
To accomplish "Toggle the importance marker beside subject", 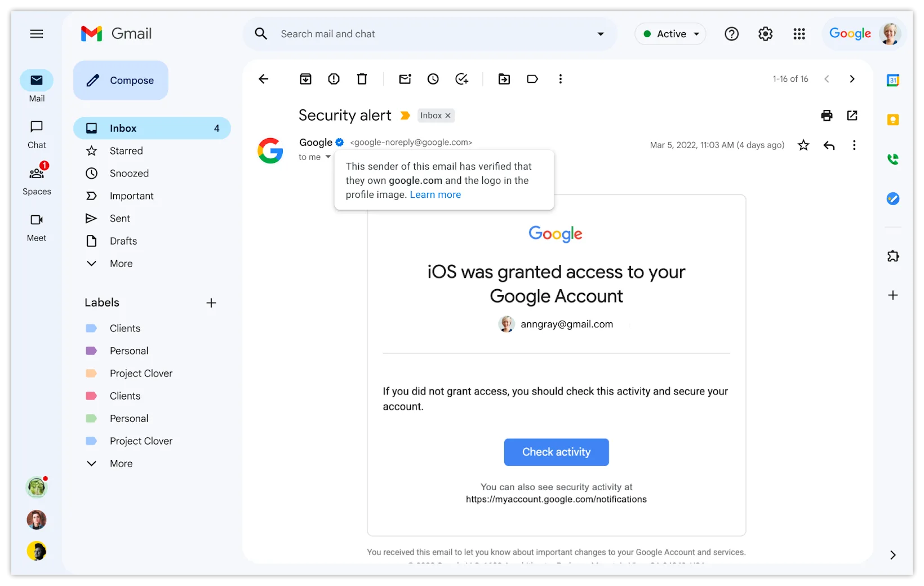I will pyautogui.click(x=405, y=116).
